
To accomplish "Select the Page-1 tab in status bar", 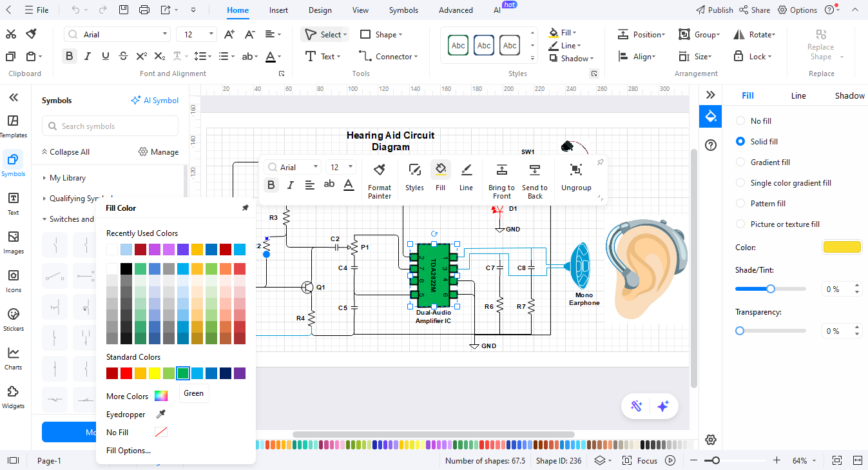I will point(49,460).
